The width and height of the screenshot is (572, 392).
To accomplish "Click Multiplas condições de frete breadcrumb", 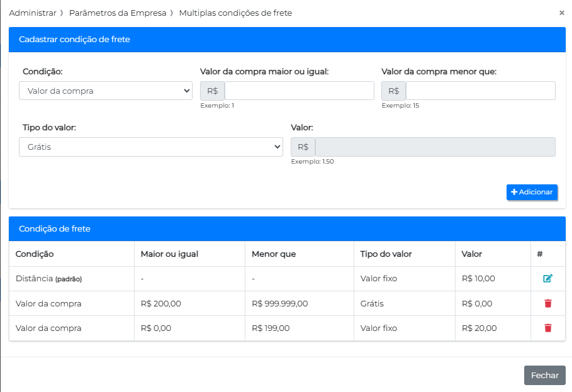I will click(x=235, y=13).
